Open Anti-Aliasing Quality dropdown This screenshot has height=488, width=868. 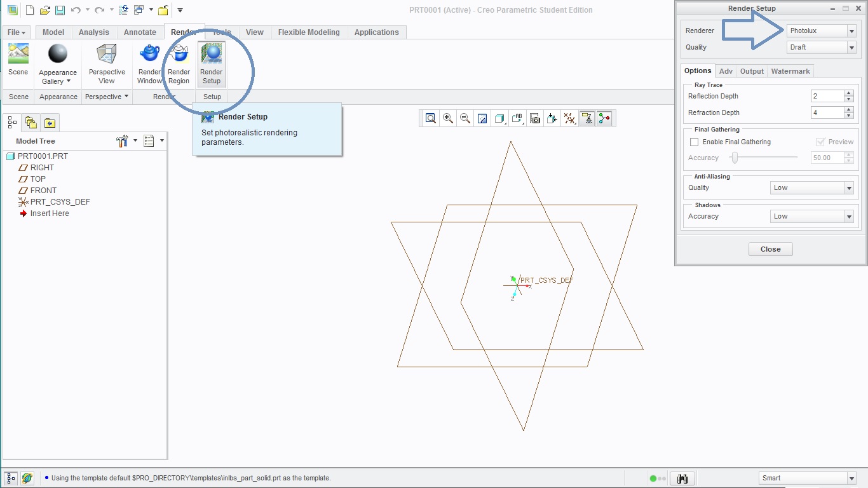pos(812,187)
